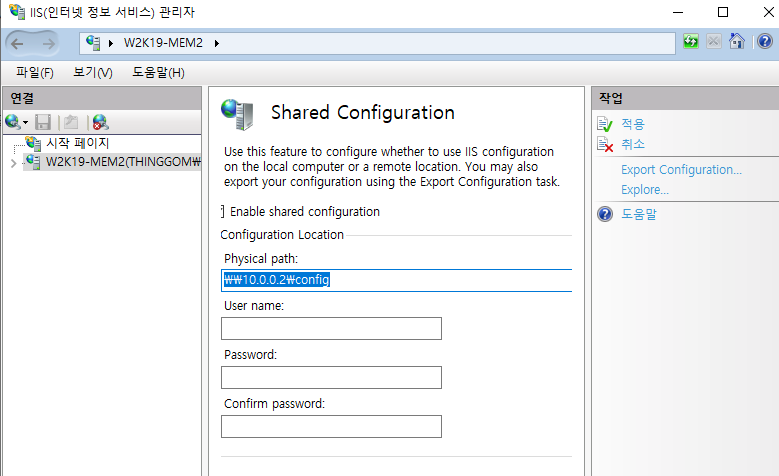Click the Export Configuration... link
The height and width of the screenshot is (476, 779).
click(x=681, y=170)
